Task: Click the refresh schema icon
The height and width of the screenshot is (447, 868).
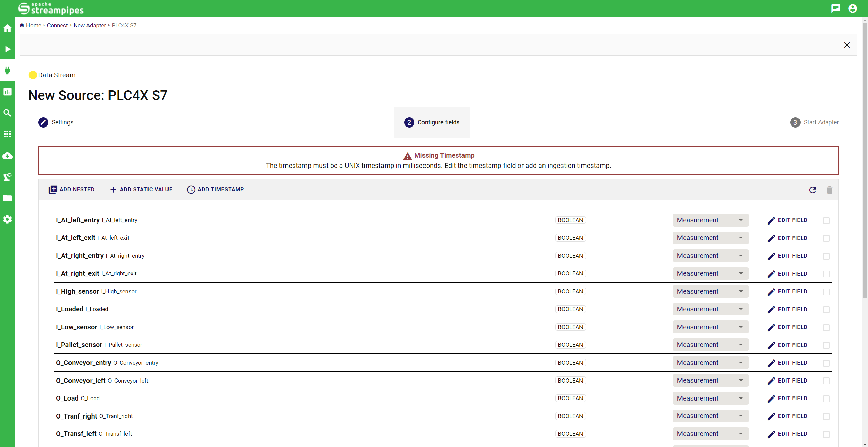Action: pos(812,190)
